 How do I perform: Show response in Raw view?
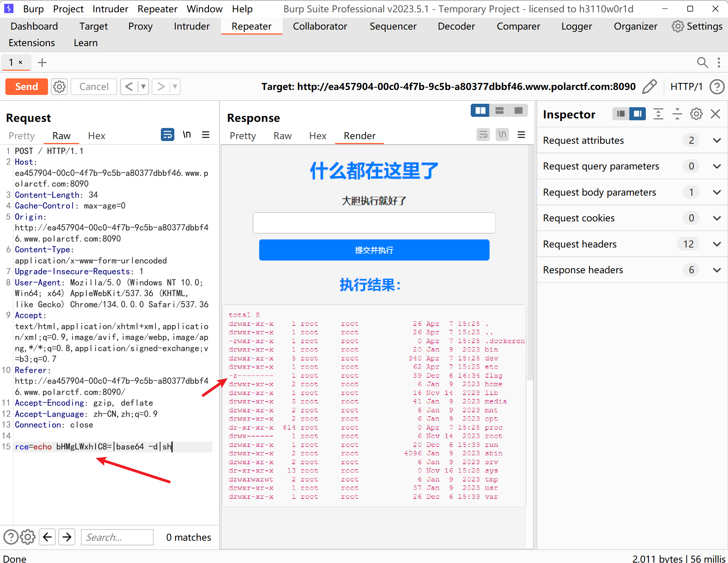pyautogui.click(x=283, y=136)
